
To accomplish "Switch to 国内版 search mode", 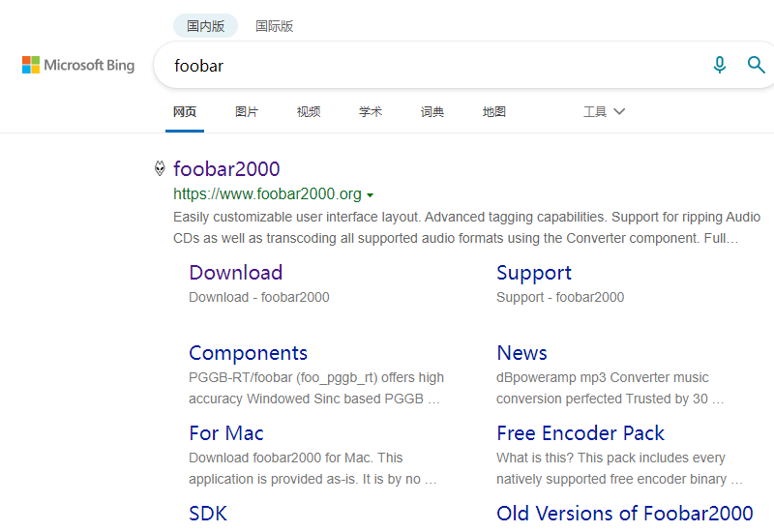I will click(x=205, y=26).
